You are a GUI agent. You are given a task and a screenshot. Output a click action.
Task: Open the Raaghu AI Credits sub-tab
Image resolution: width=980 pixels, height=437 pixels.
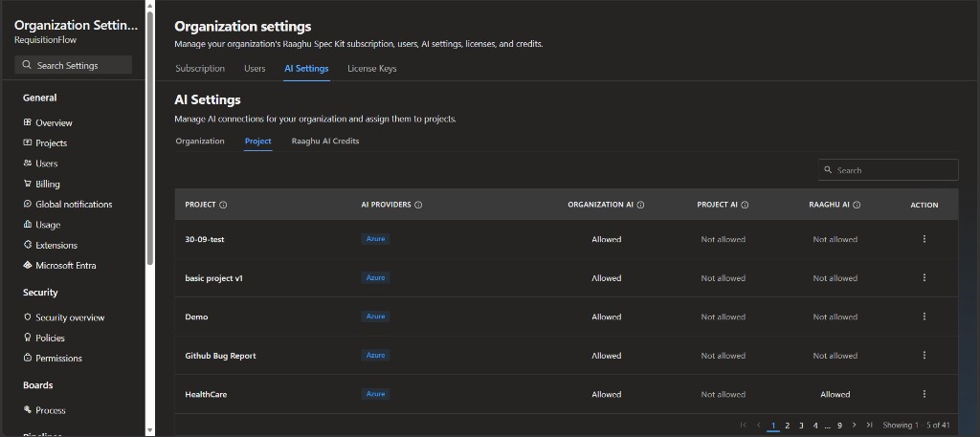coord(325,142)
